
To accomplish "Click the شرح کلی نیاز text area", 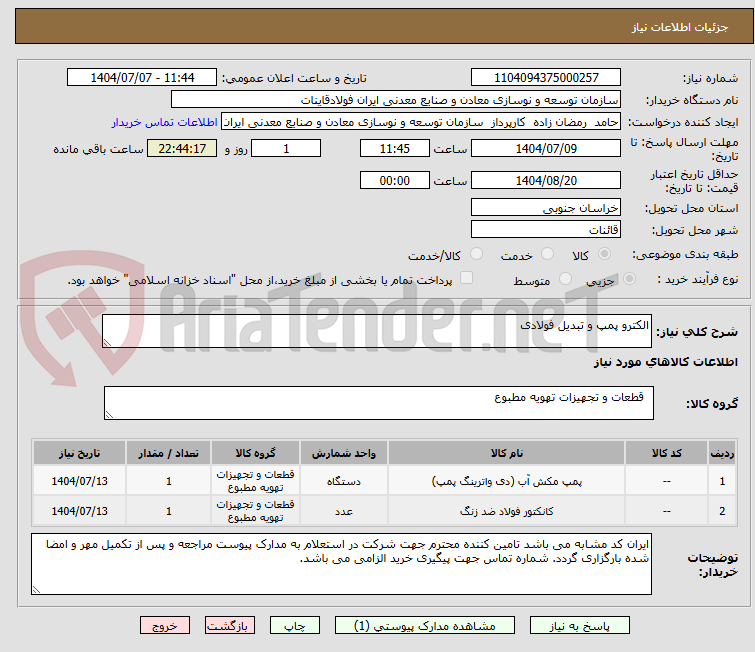I will pos(377,331).
